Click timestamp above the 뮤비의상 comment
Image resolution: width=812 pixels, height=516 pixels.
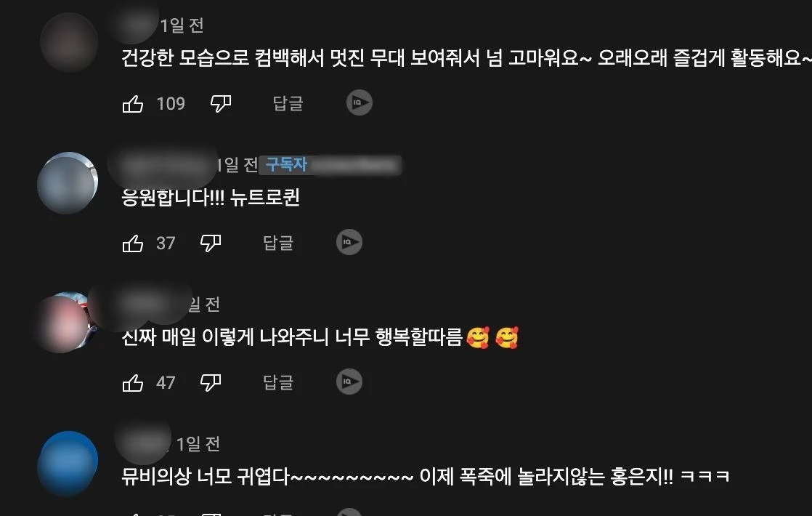(198, 444)
